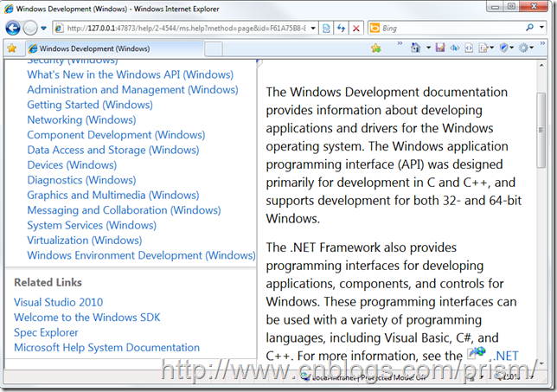Screen dimensions: 557x392
Task: Expand the command bar overflow chevron
Action: [x=542, y=43]
